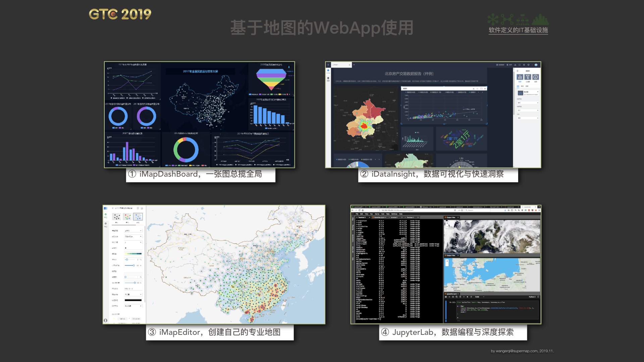644x362 pixels.
Task: Open the info icon in iDataInsight side panel
Action: click(536, 77)
